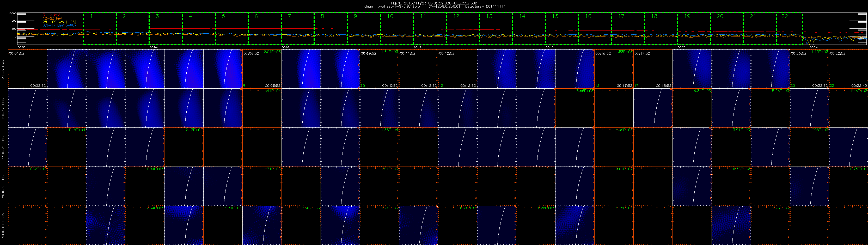This screenshot has width=868, height=245.
Task: Click the '10000' y-axis label on lightcurve
Action: [x=13, y=14]
